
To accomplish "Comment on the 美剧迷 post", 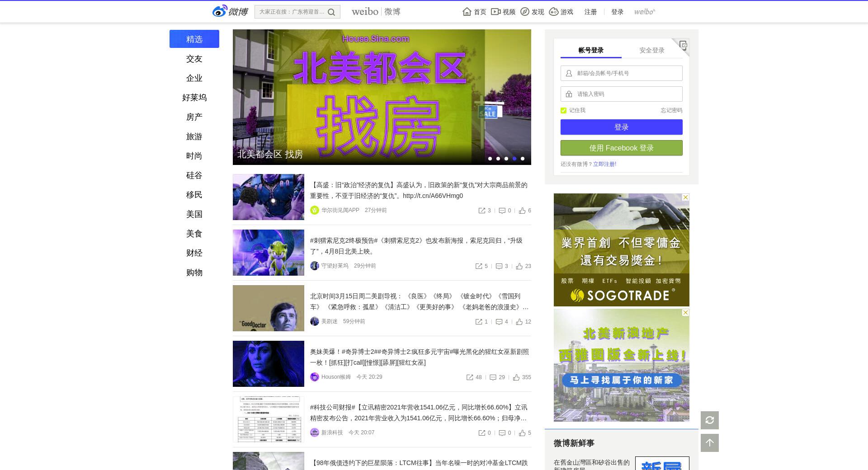I will coord(499,322).
